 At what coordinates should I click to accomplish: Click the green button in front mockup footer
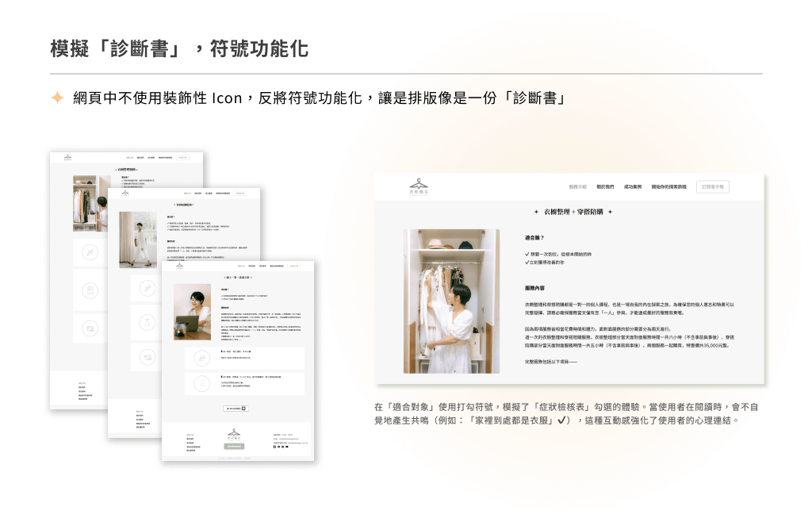(234, 447)
